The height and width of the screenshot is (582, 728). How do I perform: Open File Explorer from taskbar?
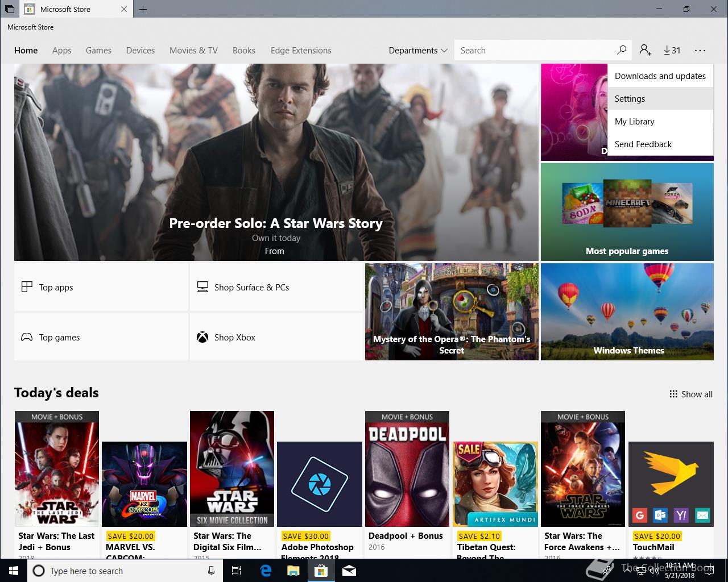tap(293, 571)
